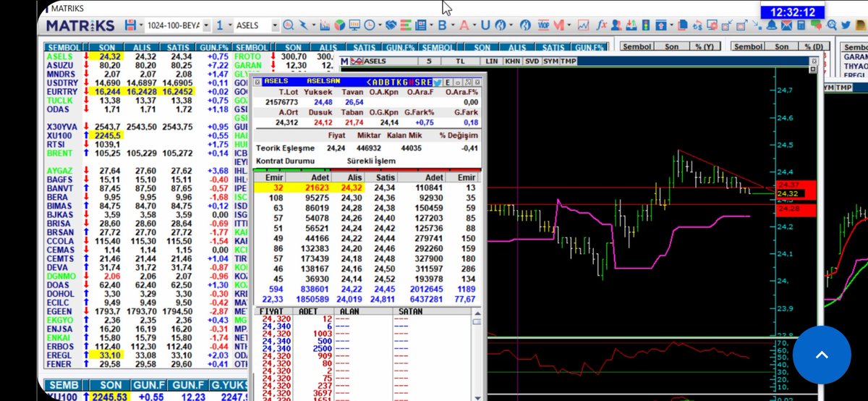This screenshot has width=868, height=401.
Task: Expand dropdown arrow next to save icon
Action: 140,25
